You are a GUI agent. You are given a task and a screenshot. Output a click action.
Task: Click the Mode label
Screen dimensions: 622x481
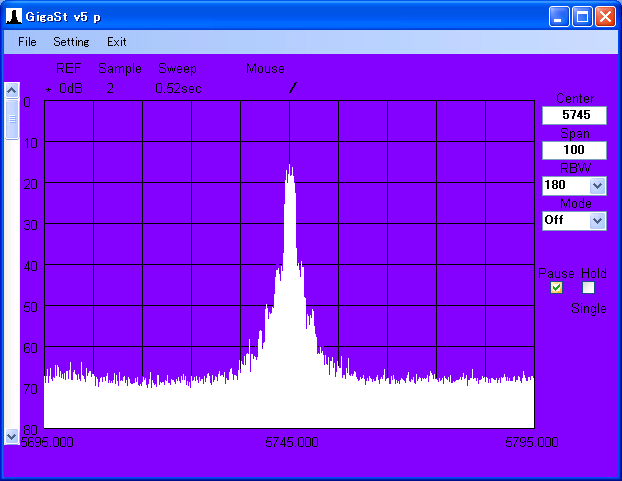[576, 203]
